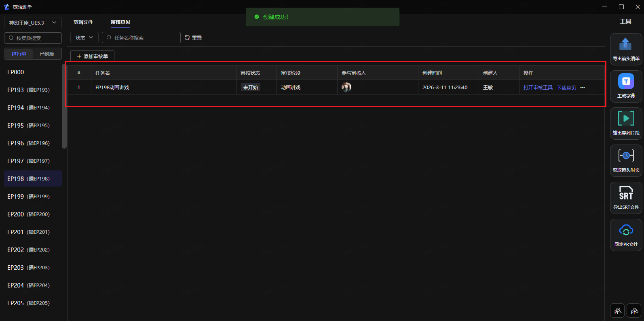Click the right PR icon at bottom right
644x321 pixels.
pyautogui.click(x=634, y=311)
